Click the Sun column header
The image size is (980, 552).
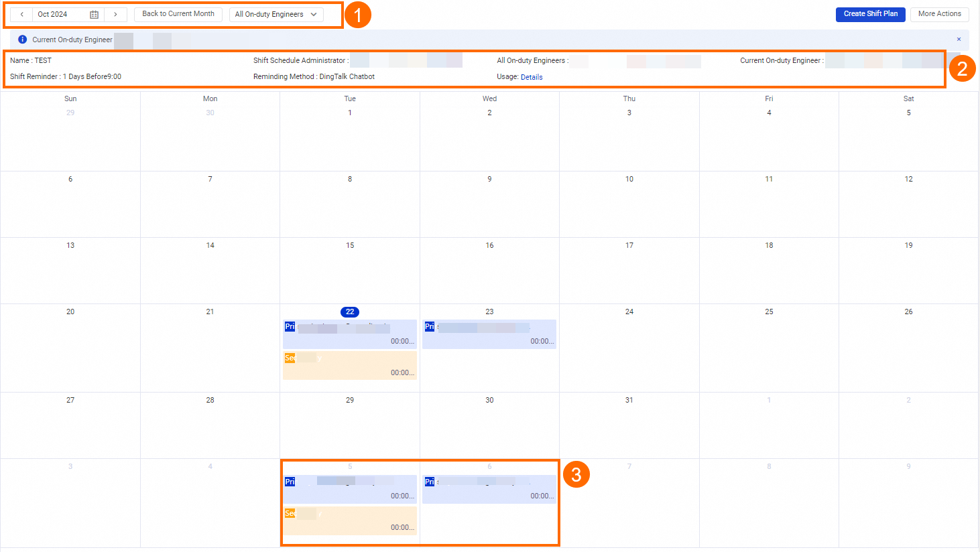pos(70,98)
